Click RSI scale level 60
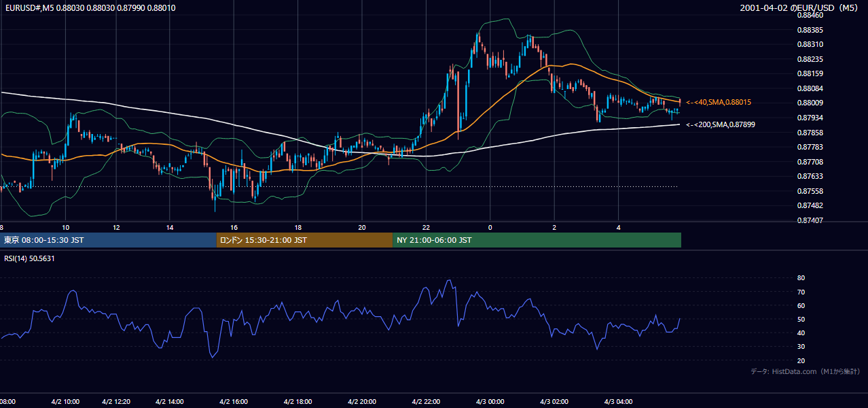Screen dimensions: 868x408 pos(801,305)
